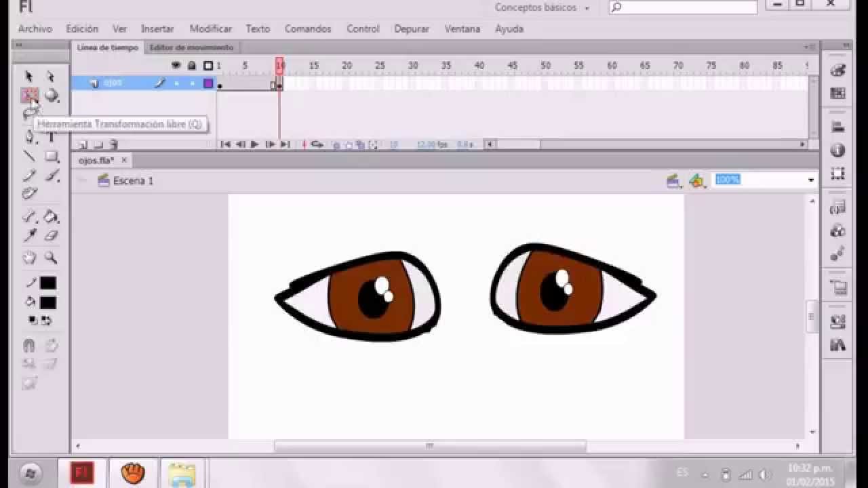Open the Color panel from right dock
The image size is (868, 488).
tap(837, 70)
